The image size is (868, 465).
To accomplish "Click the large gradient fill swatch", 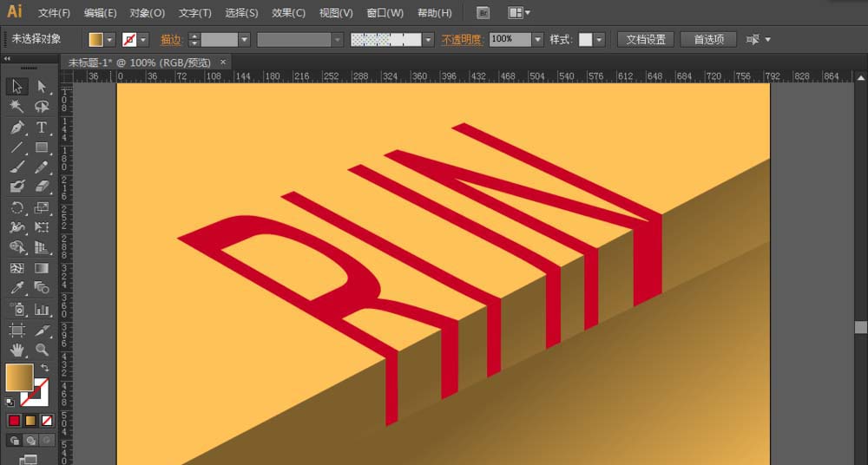I will (19, 377).
